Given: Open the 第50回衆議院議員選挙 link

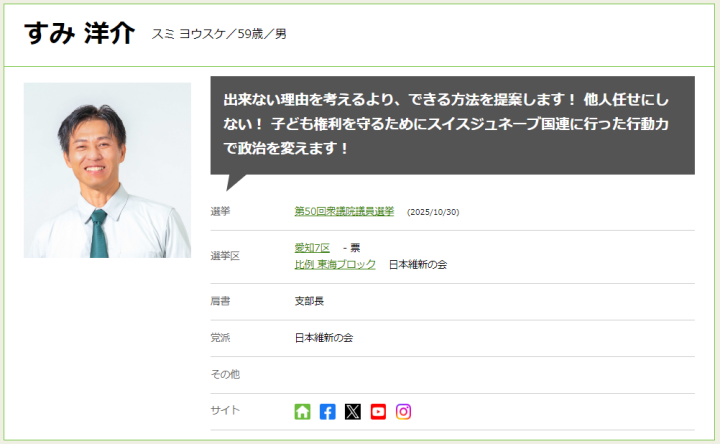Looking at the screenshot, I should click(x=344, y=211).
